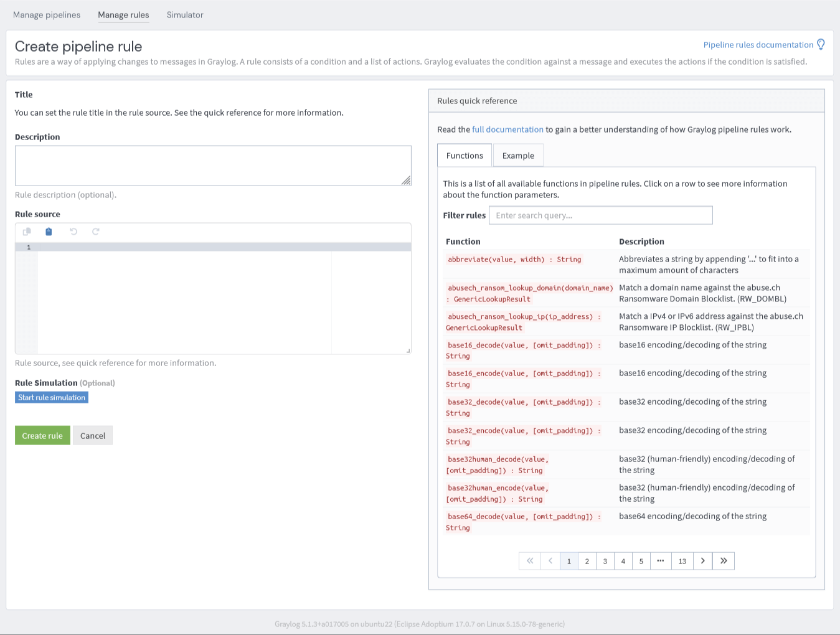
Task: Click the copy icon in rule source toolbar
Action: point(27,232)
